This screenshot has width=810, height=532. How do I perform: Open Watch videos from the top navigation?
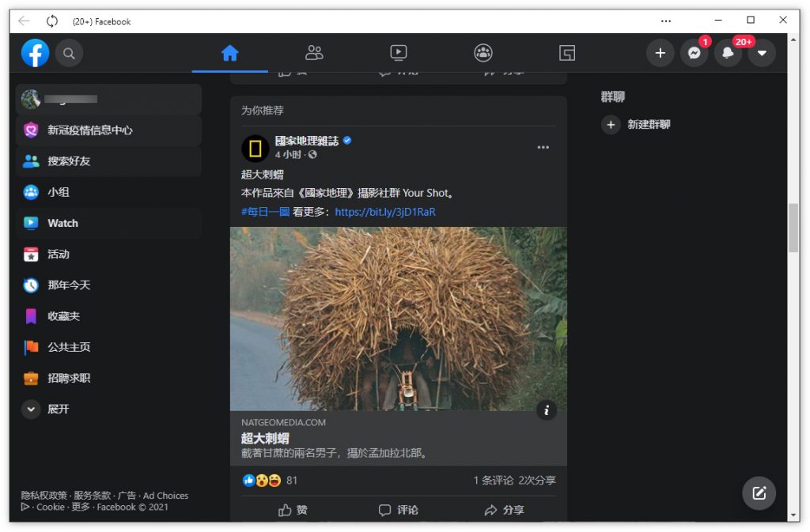399,52
